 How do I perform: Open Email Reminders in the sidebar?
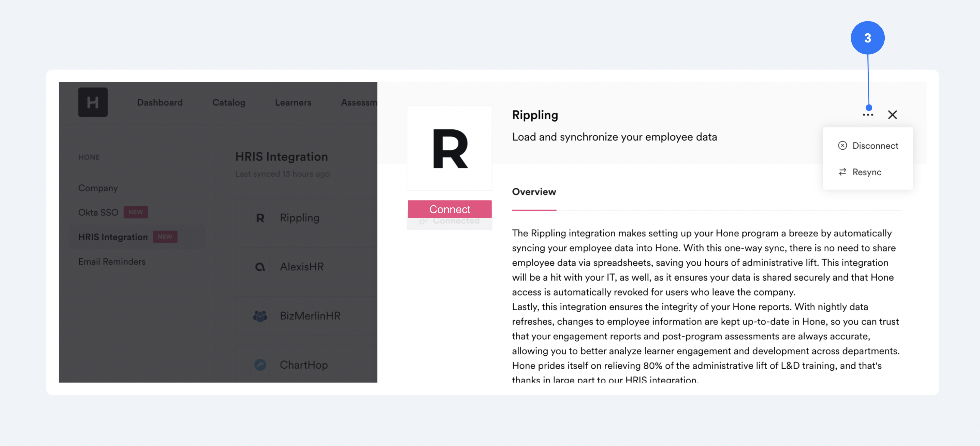tap(112, 262)
